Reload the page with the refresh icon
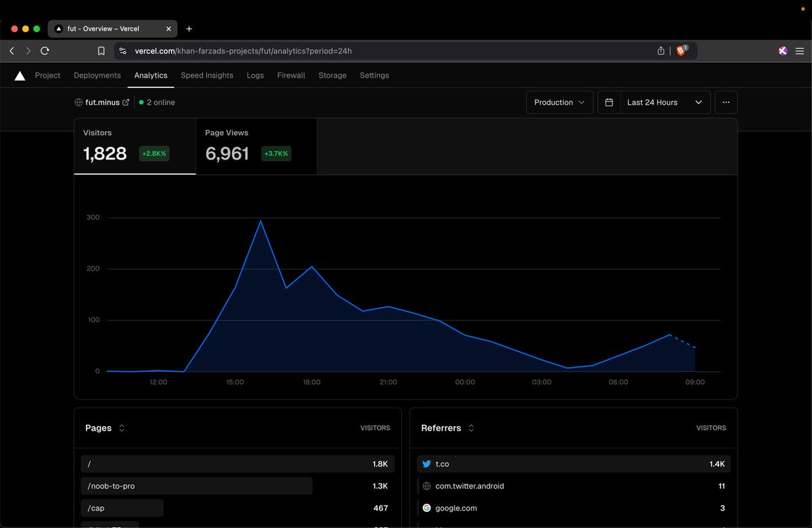This screenshot has width=812, height=528. (45, 51)
